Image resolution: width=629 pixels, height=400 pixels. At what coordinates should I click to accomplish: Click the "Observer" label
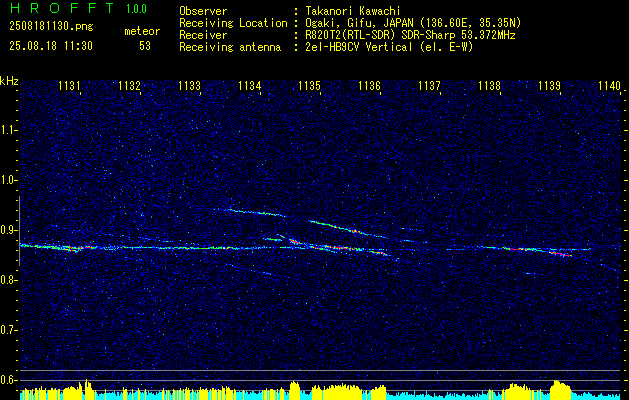click(203, 11)
